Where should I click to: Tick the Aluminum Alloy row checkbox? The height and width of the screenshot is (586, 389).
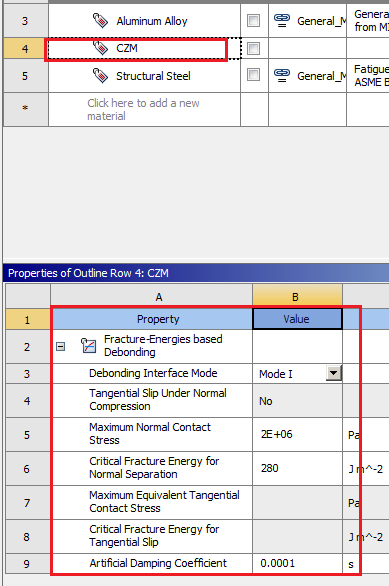[x=253, y=20]
